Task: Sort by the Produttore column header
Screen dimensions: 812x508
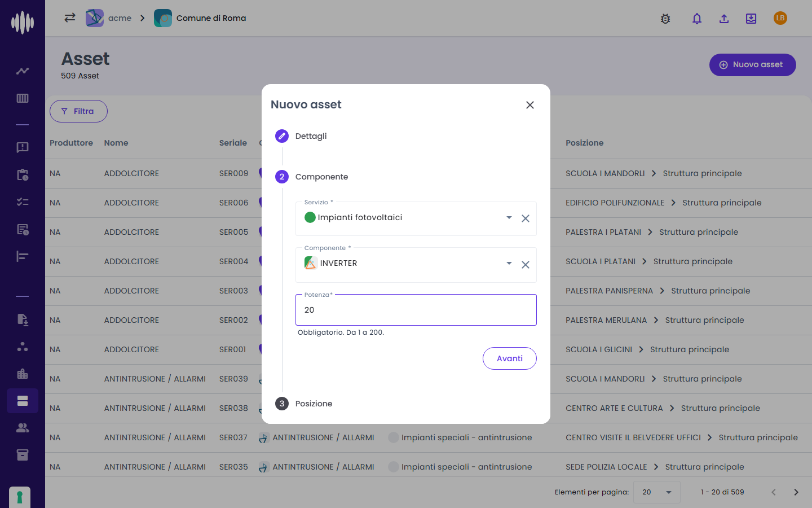Action: pos(71,143)
